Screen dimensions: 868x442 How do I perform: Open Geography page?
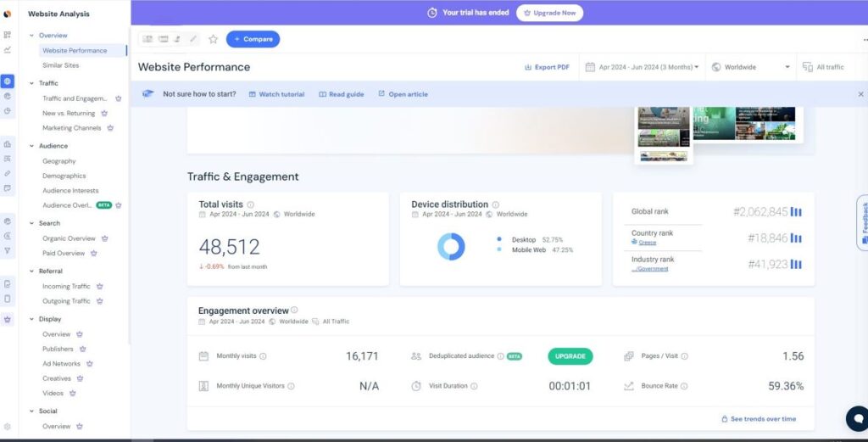coord(59,161)
